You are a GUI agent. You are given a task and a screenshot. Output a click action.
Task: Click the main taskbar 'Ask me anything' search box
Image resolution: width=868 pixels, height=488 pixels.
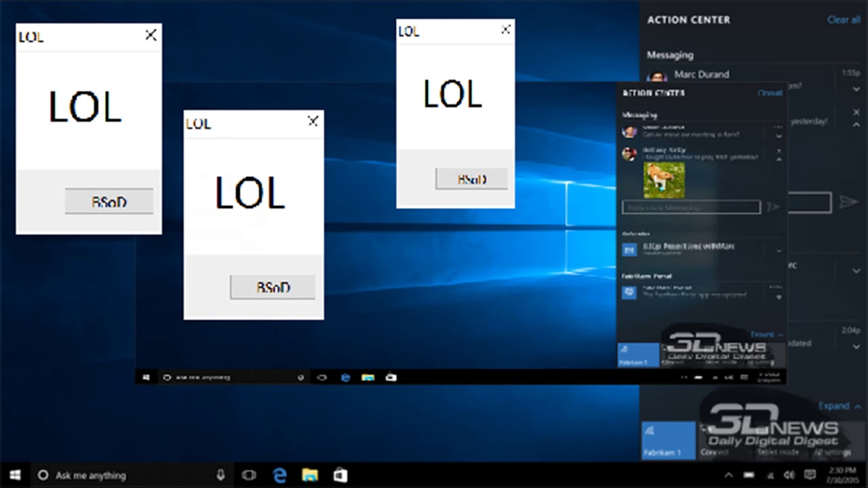point(132,475)
